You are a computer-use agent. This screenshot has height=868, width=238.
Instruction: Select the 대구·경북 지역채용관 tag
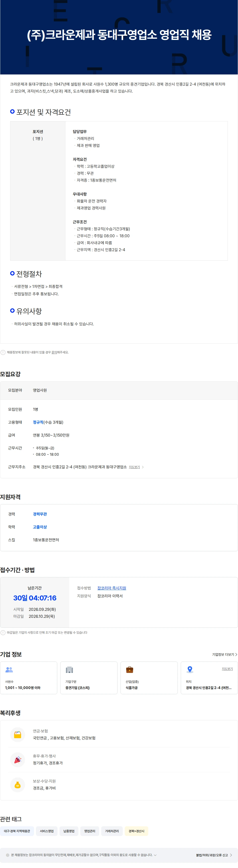click(x=17, y=831)
